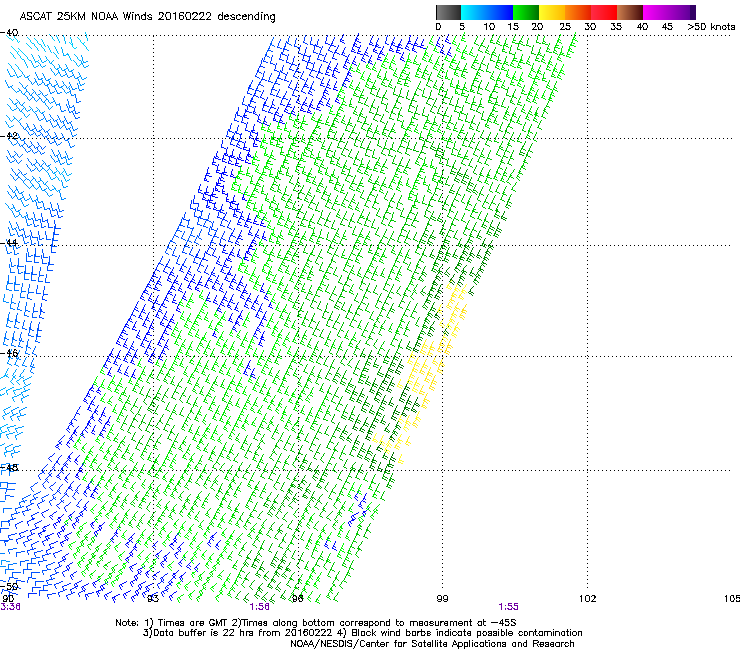Click the purple '3:38' swath time label
The image size is (740, 650).
[10, 607]
